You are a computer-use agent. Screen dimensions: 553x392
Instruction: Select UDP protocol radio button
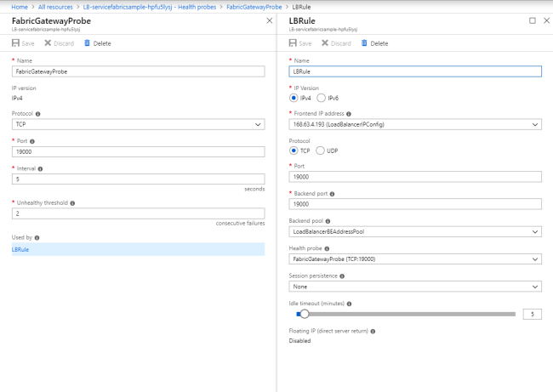pos(320,151)
